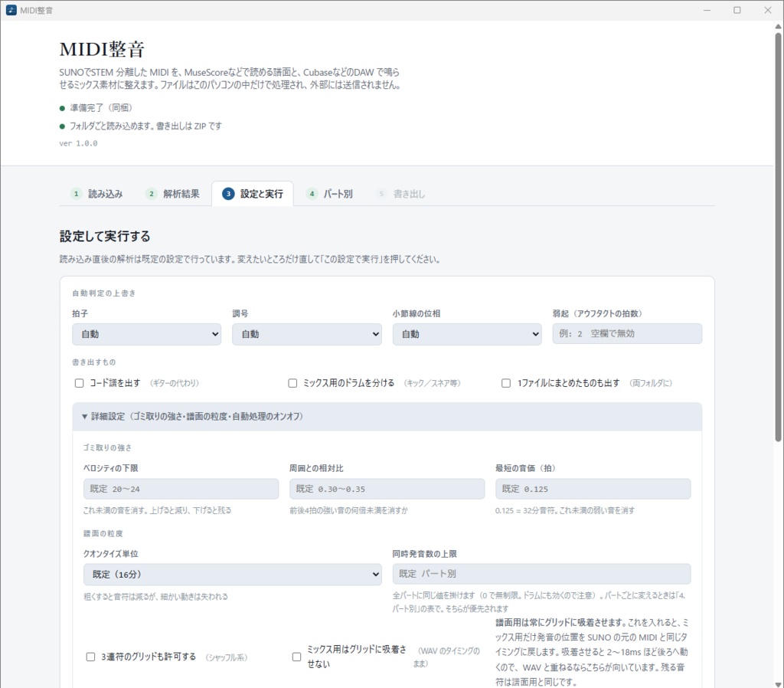The image size is (784, 688).
Task: Select the 設定と実行 tab
Action: coord(253,194)
